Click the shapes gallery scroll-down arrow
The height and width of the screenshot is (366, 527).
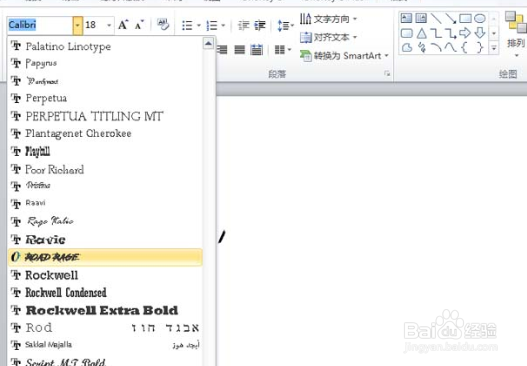(x=494, y=33)
